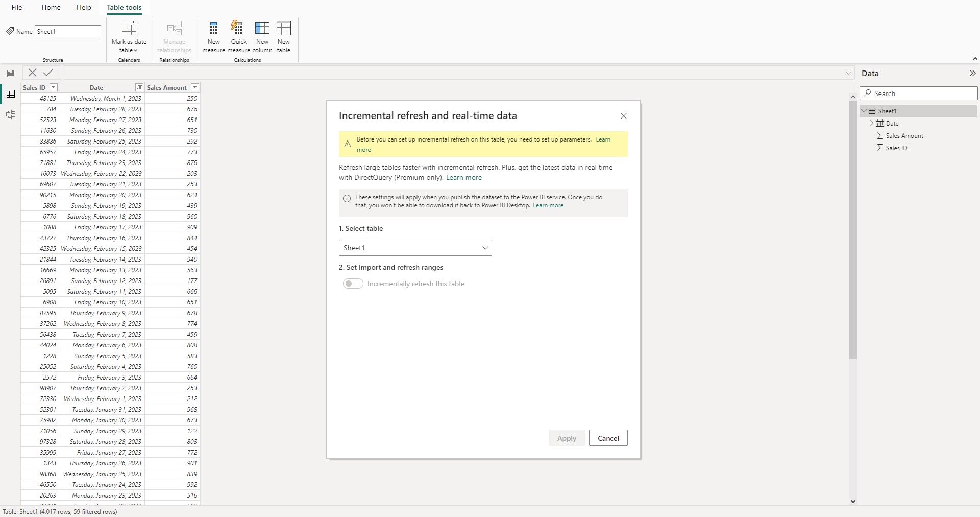Screen dimensions: 980x517
Task: Select Sales ID cell 46550
Action: [x=40, y=484]
